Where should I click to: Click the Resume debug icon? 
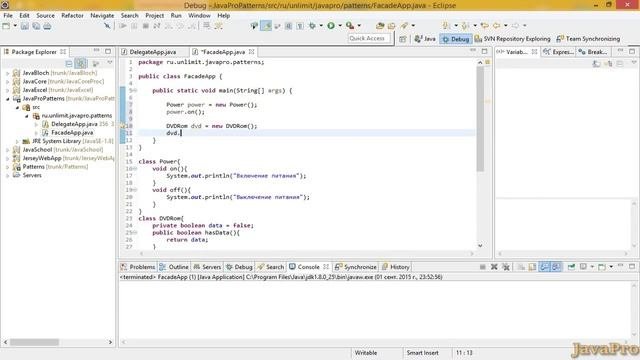point(123,26)
